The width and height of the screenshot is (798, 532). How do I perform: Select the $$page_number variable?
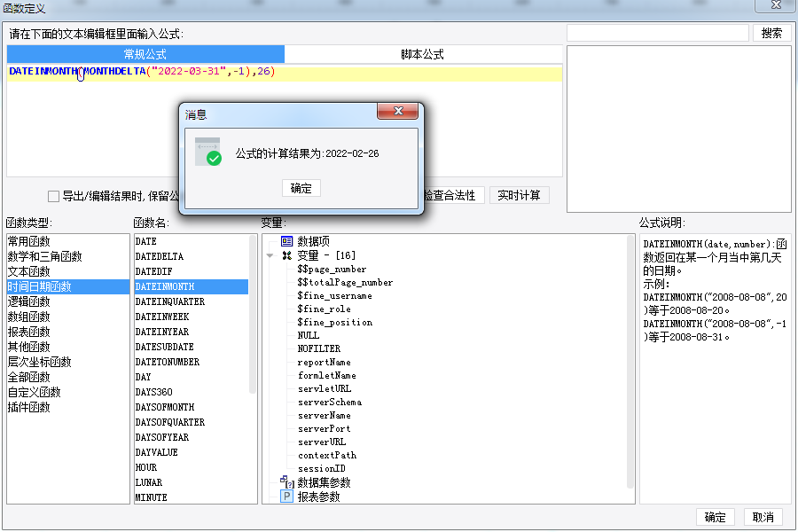[332, 269]
